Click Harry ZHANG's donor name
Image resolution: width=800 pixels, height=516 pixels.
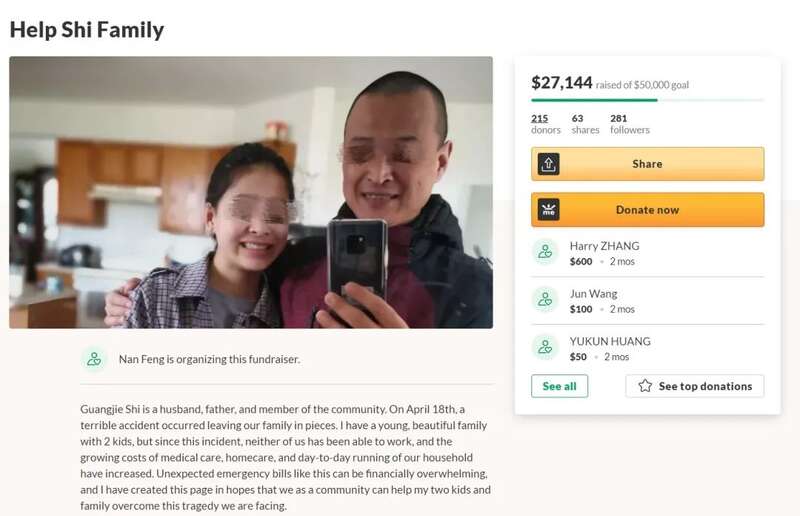click(x=604, y=246)
